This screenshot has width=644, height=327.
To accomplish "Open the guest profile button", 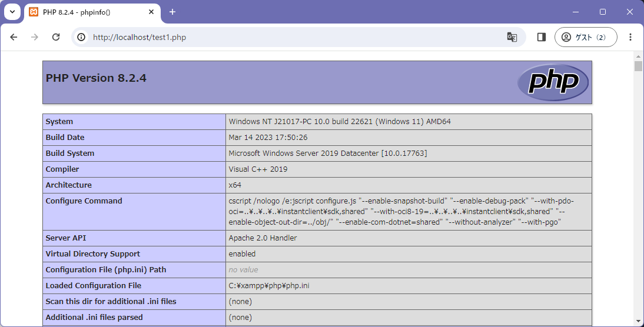I will [585, 37].
